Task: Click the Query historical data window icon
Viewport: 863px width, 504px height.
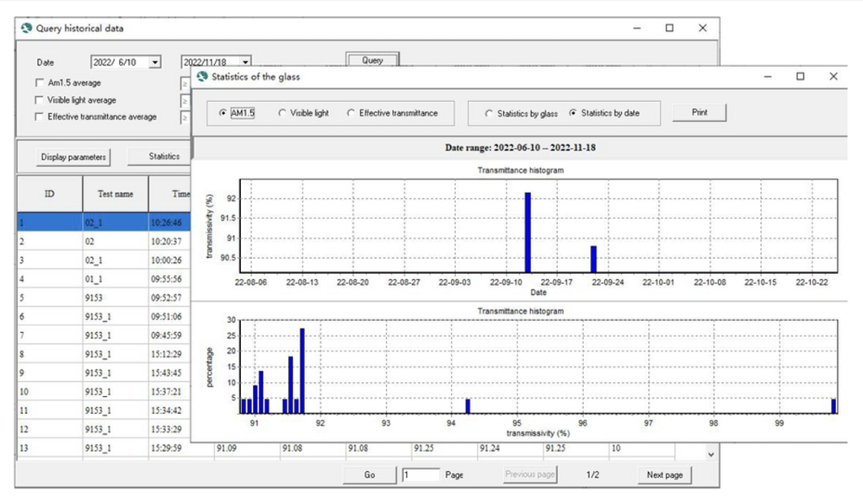Action: click(x=26, y=28)
